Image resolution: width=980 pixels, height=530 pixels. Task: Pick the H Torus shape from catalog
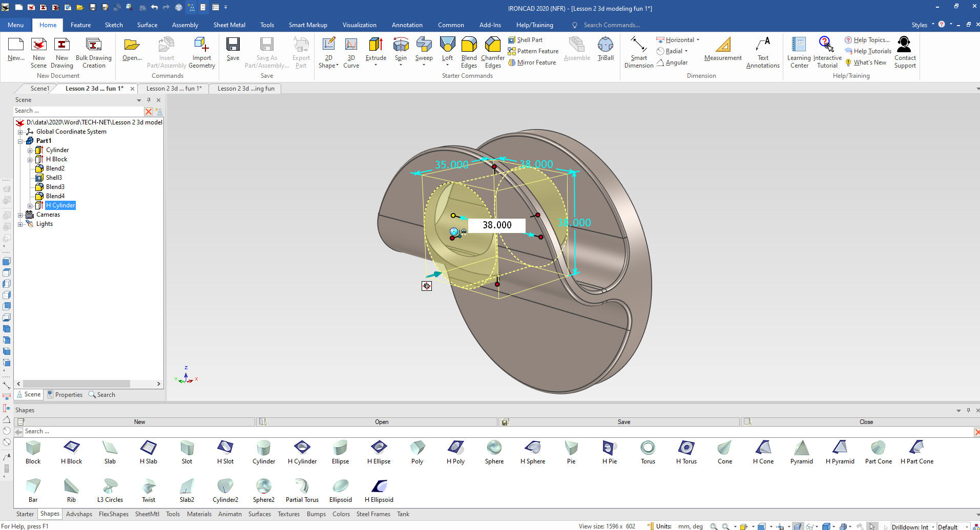686,449
